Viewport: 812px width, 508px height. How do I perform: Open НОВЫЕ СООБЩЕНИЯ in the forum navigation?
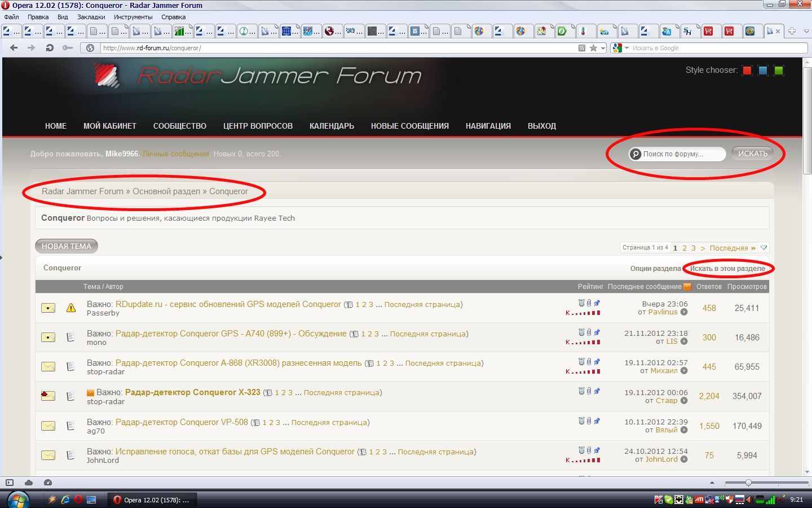click(410, 126)
